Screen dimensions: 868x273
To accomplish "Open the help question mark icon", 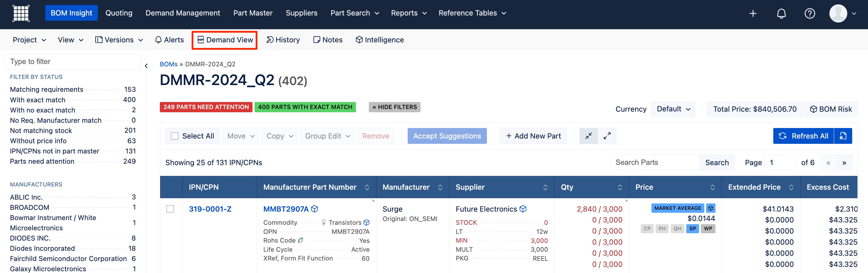I will click(x=809, y=13).
